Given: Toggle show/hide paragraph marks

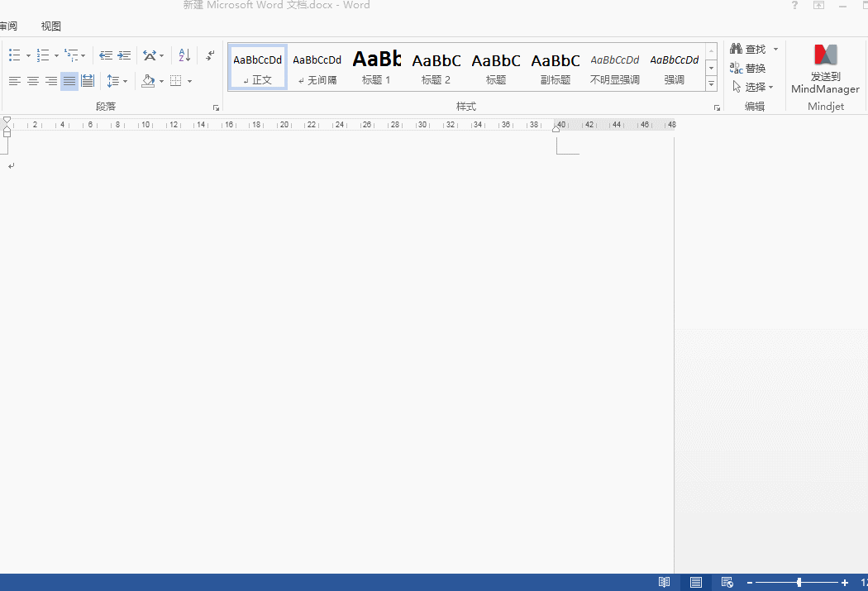Looking at the screenshot, I should click(x=210, y=55).
